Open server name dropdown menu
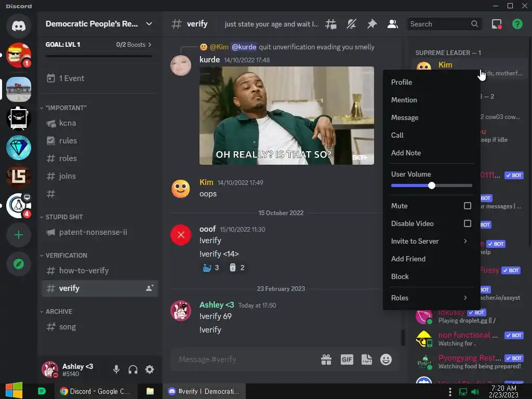Image resolution: width=532 pixels, height=399 pixels. coord(149,24)
